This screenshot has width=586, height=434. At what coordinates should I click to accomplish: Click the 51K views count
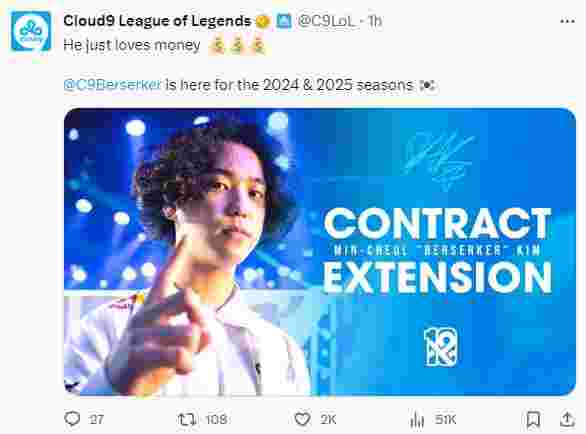tap(445, 419)
